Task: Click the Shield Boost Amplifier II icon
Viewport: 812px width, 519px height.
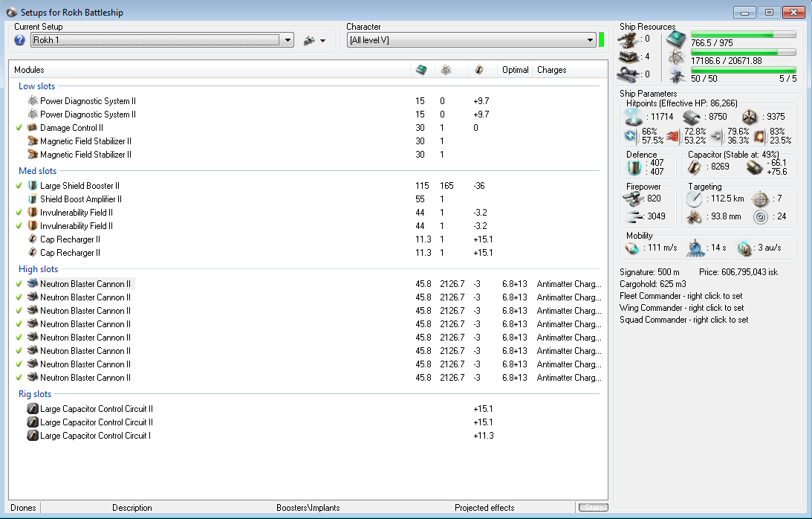Action: tap(33, 199)
